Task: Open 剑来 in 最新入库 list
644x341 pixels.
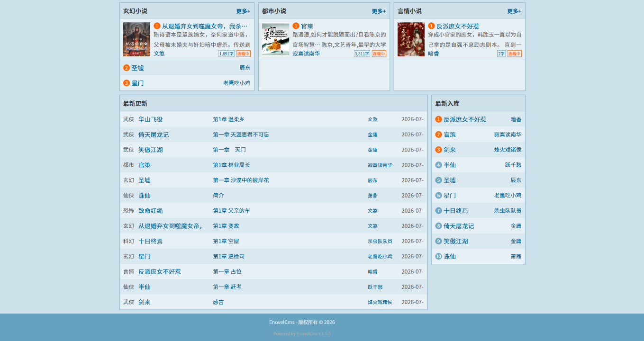Action: pos(450,150)
